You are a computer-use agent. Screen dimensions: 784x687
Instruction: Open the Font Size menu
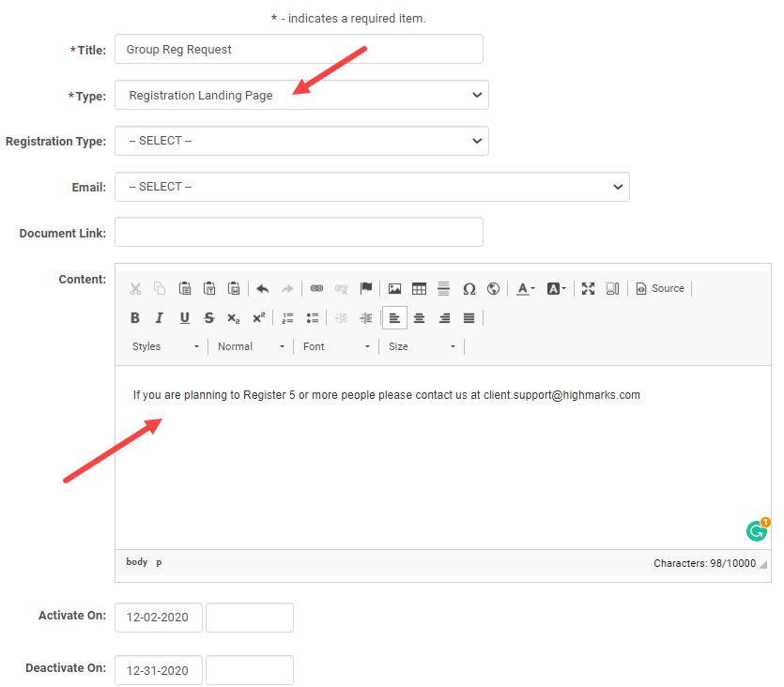click(x=422, y=346)
